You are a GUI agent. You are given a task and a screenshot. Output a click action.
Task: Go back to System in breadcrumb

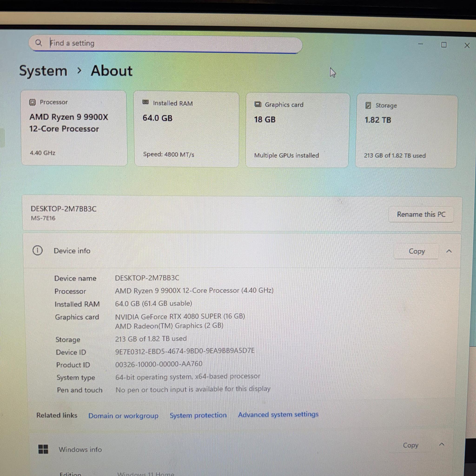(43, 71)
